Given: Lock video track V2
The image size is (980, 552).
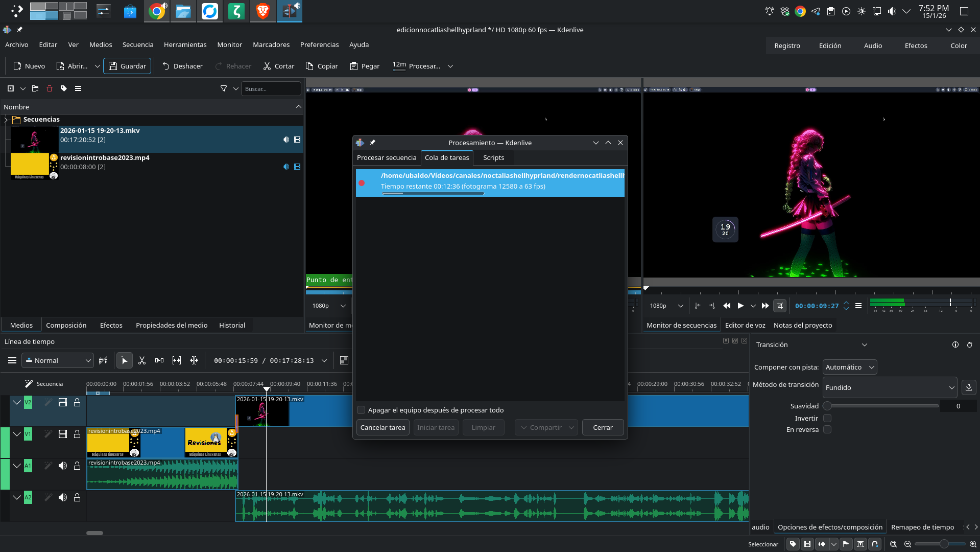Looking at the screenshot, I should (77, 403).
